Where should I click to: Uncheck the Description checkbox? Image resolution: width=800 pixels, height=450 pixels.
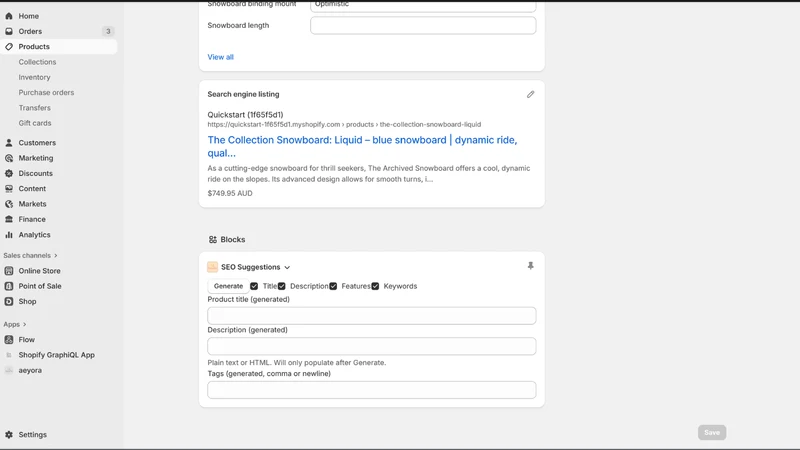(x=282, y=286)
